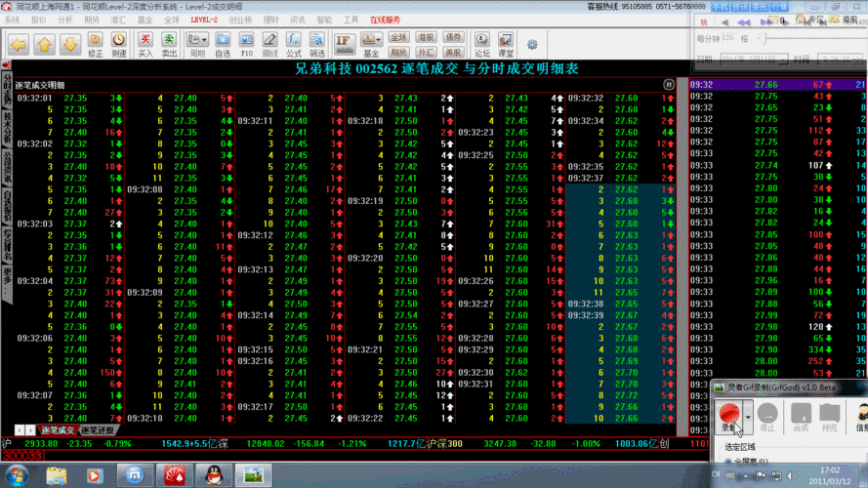Switch to the 逐笔还原 tab

[97, 430]
